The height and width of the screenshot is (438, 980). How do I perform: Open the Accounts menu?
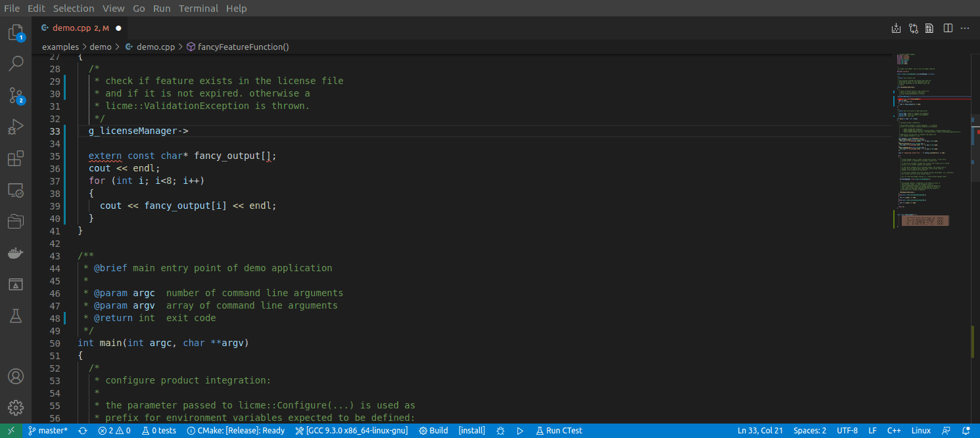pyautogui.click(x=16, y=376)
